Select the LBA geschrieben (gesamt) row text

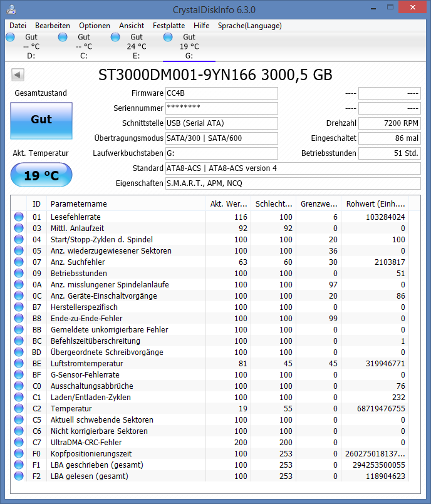tap(97, 465)
